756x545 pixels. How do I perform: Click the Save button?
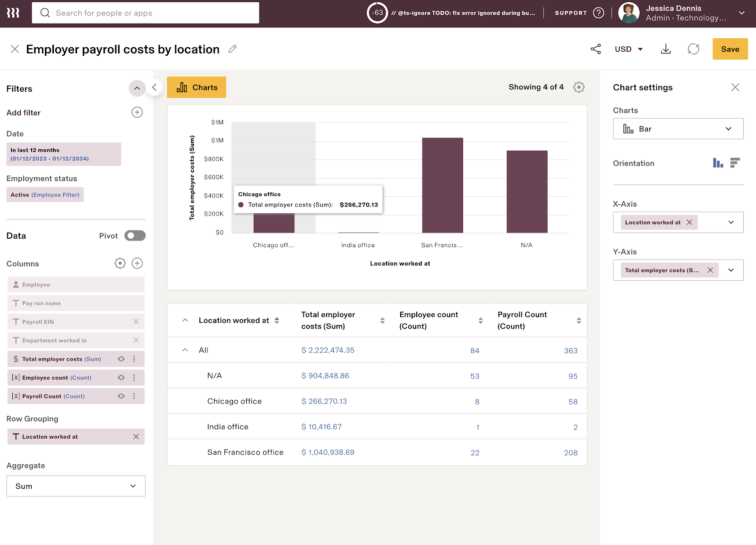tap(730, 49)
